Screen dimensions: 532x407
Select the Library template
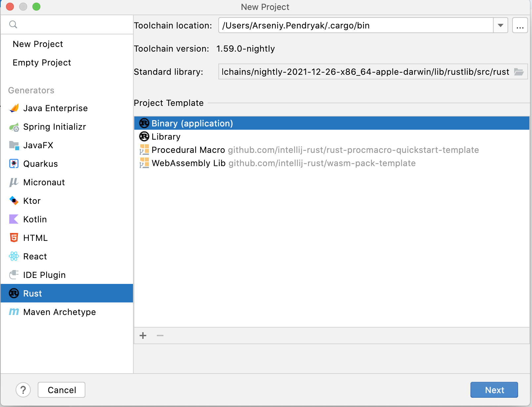(x=332, y=136)
